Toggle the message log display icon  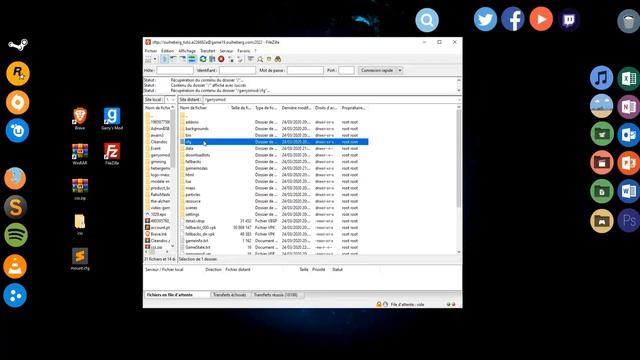[x=164, y=59]
